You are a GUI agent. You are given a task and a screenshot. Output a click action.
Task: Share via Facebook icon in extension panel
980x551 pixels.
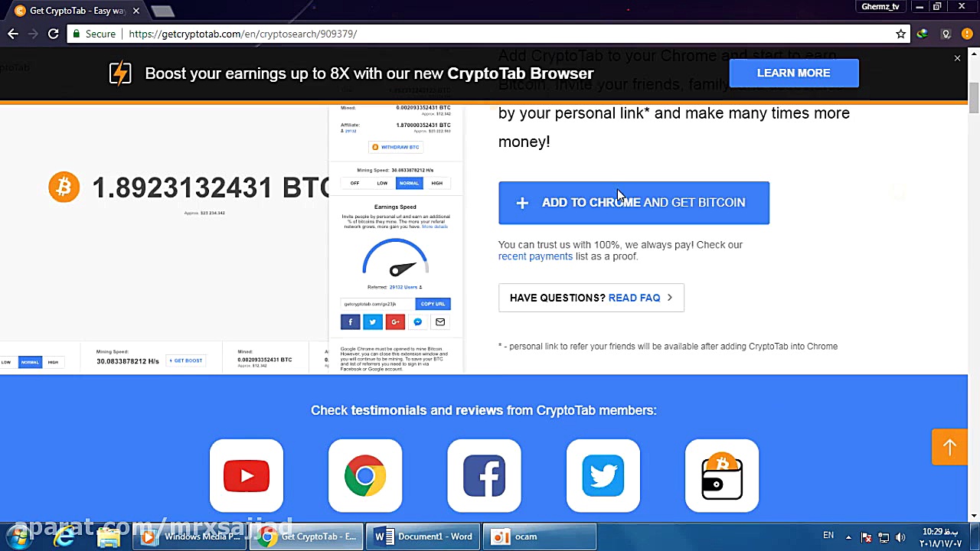(351, 322)
